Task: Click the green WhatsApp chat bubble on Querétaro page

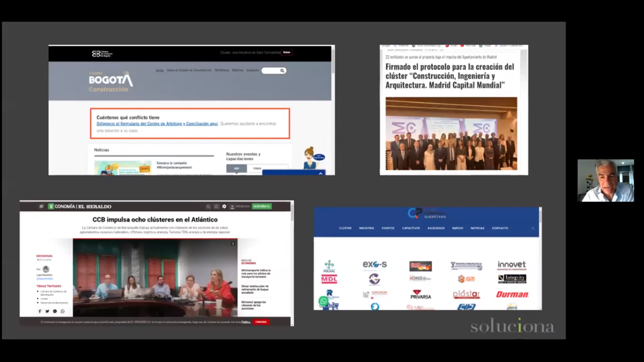Action: pos(323,301)
